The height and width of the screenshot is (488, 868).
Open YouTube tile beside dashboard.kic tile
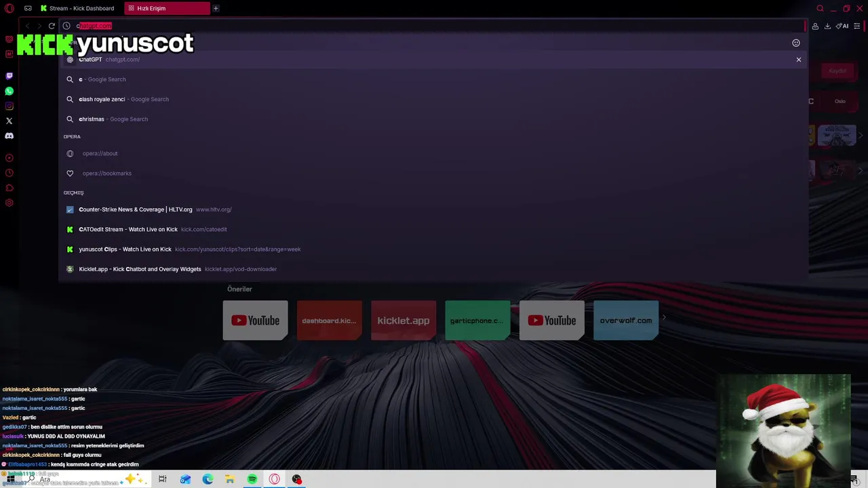[256, 321]
